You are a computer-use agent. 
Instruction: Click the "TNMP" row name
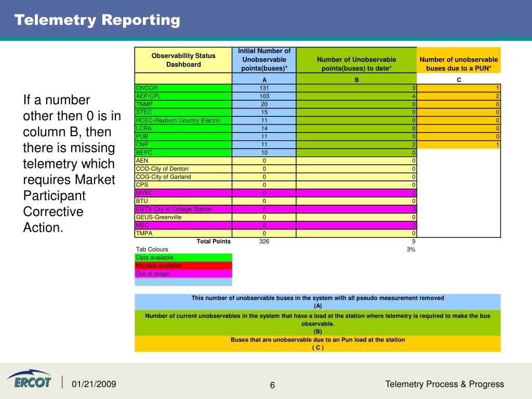(183, 104)
